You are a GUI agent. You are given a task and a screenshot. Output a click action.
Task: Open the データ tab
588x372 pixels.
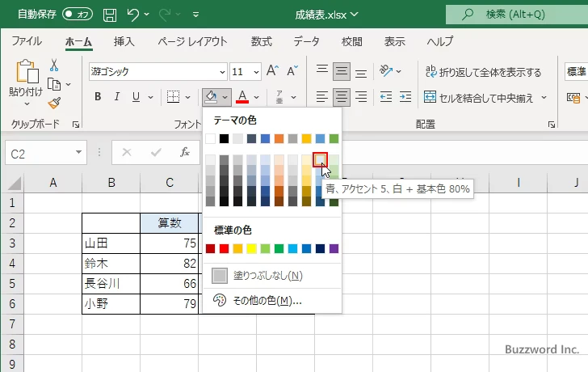tap(306, 41)
